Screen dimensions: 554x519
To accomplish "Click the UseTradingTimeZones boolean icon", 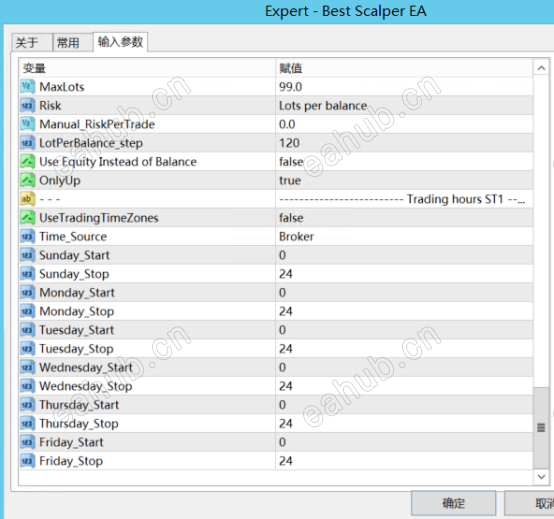I will pos(28,218).
